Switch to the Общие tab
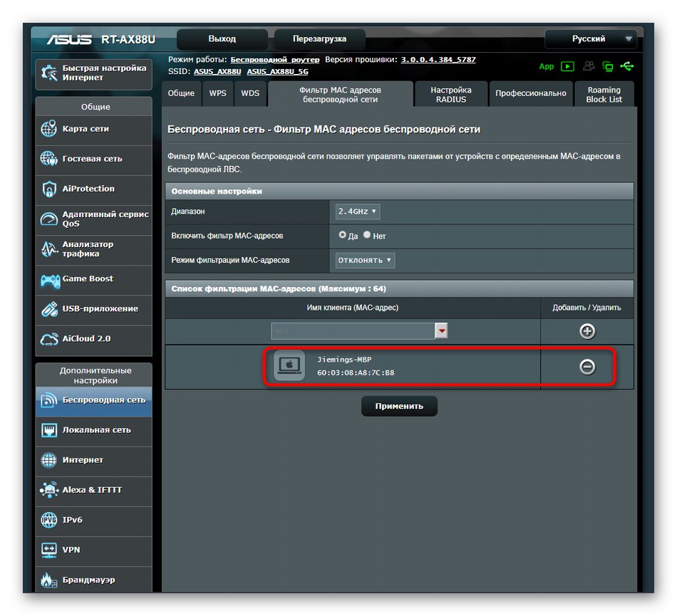 (x=181, y=93)
